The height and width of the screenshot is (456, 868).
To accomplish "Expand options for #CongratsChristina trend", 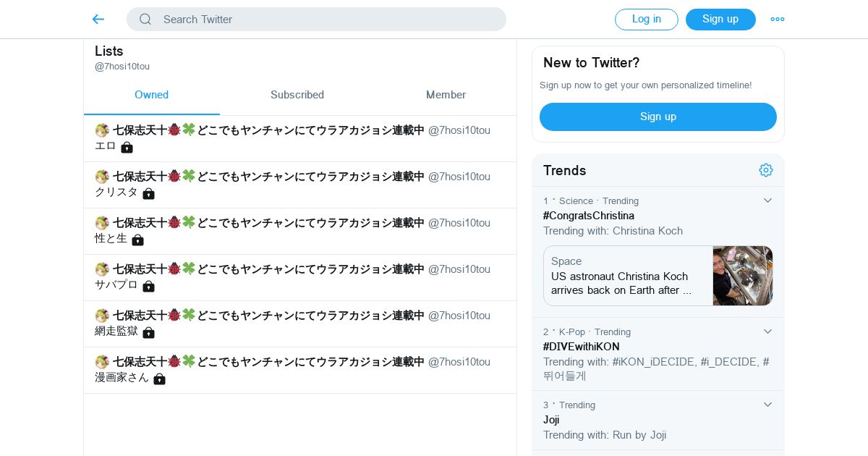I will [767, 200].
